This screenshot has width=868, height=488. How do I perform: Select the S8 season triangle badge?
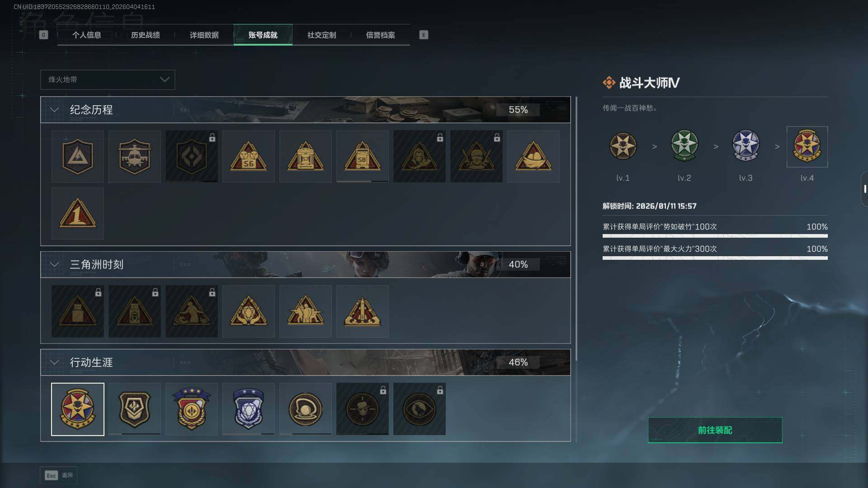362,156
